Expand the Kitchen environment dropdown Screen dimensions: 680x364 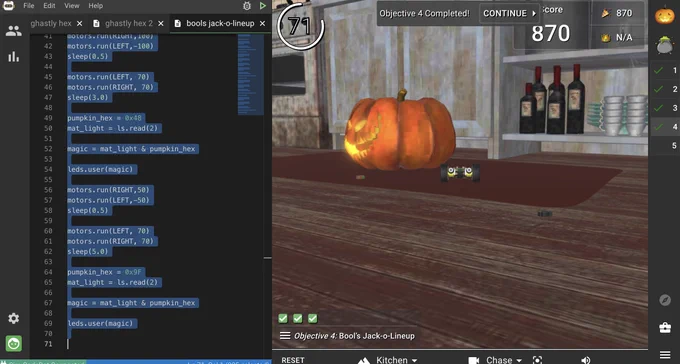(x=396, y=360)
